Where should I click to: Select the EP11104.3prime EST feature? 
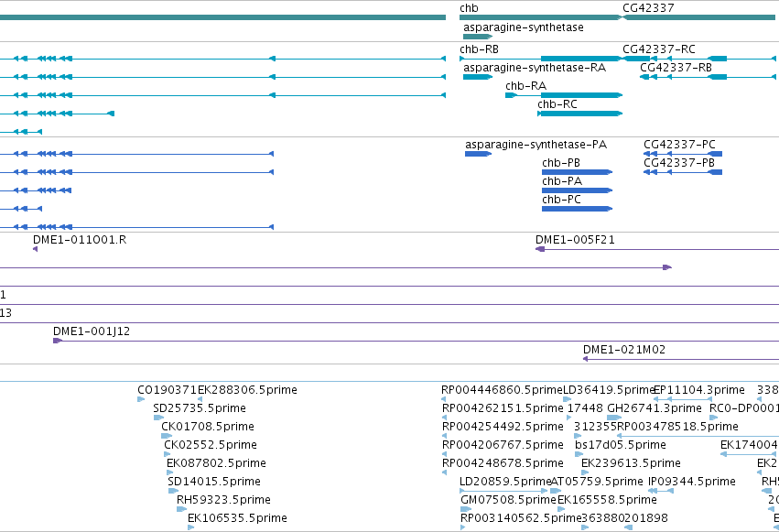pyautogui.click(x=683, y=399)
